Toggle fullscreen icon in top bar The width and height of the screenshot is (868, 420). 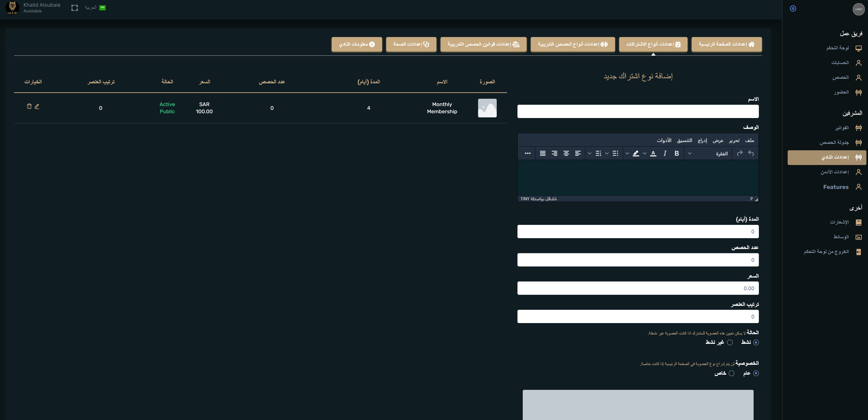(x=75, y=8)
